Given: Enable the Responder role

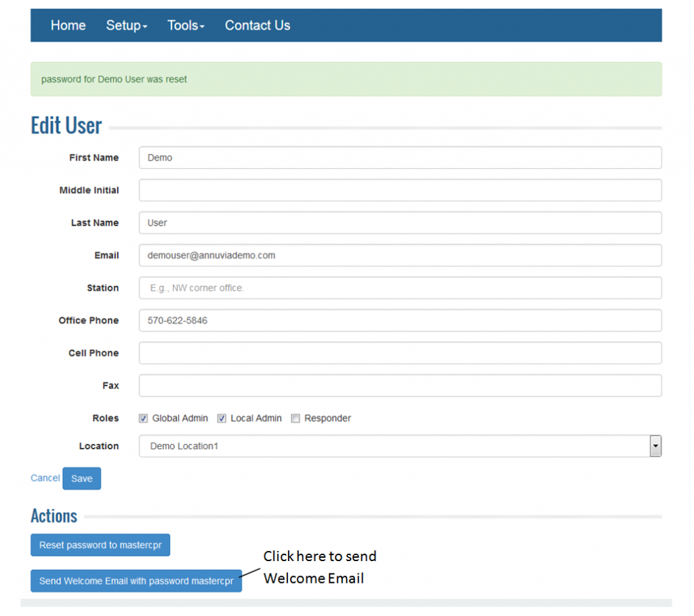Looking at the screenshot, I should point(295,418).
